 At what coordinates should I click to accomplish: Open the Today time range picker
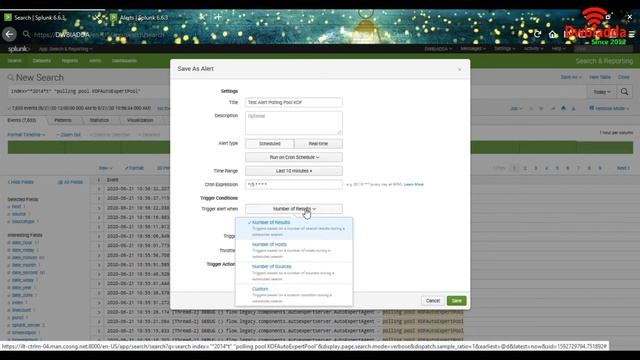[x=602, y=92]
